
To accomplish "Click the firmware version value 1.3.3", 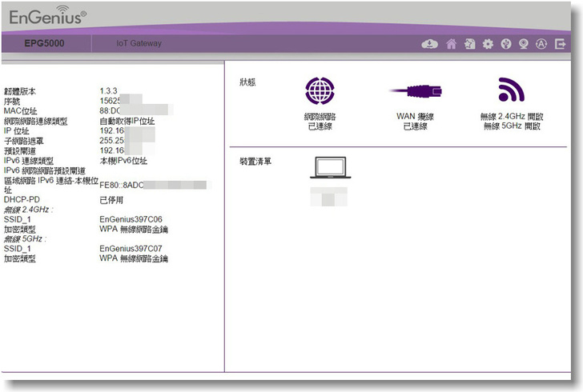I will click(109, 91).
